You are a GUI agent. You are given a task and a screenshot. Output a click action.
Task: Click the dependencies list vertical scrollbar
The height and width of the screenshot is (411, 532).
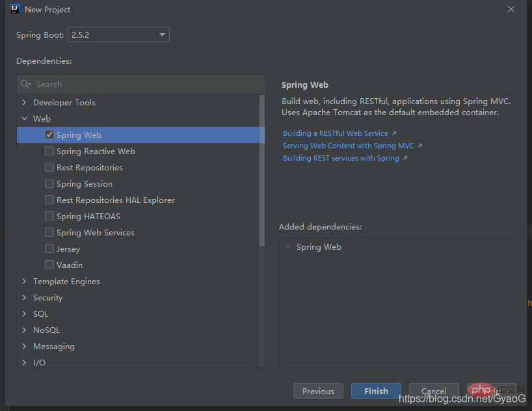(x=262, y=170)
